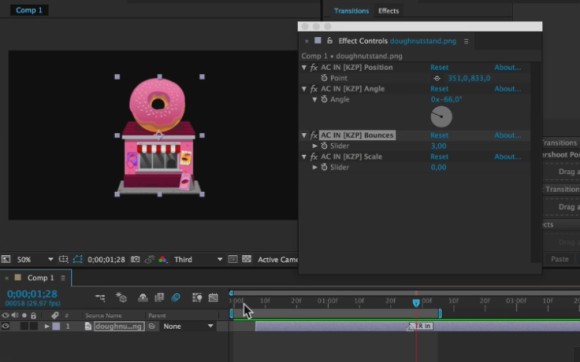
Task: Click the Angle value 0x-66,0°
Action: pos(446,99)
